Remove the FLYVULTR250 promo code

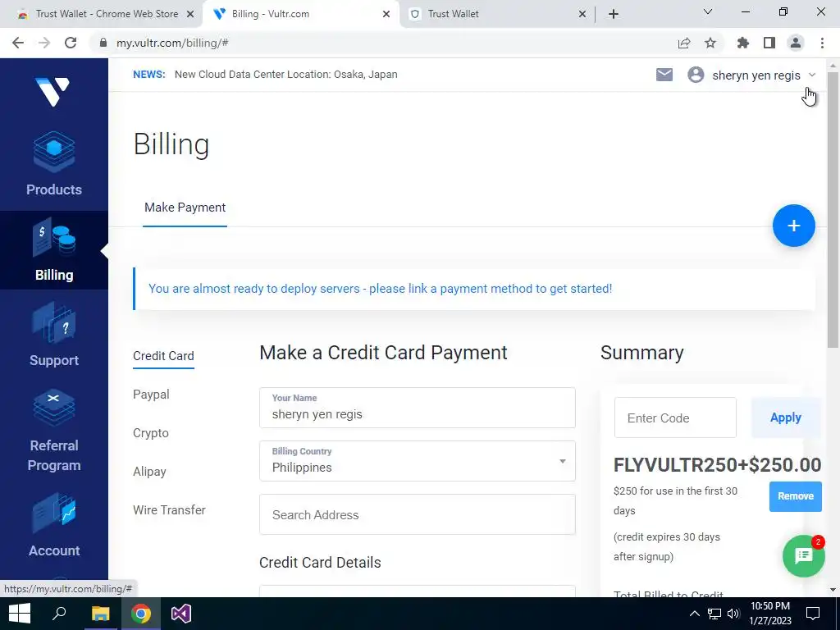pos(796,496)
